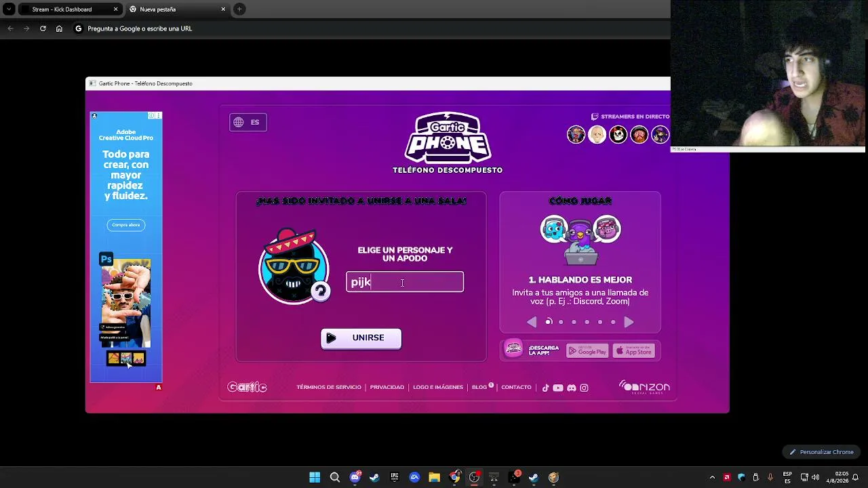Click the Onrizon Social Games logo
The height and width of the screenshot is (488, 868).
click(x=644, y=387)
